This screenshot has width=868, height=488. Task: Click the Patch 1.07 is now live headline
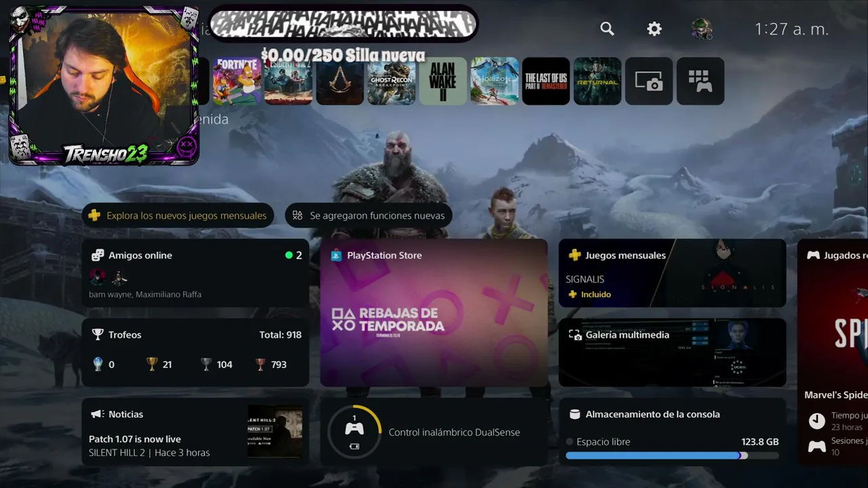135,439
